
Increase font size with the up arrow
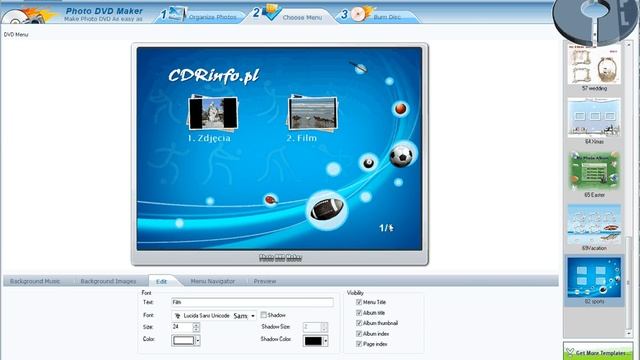[x=196, y=325]
